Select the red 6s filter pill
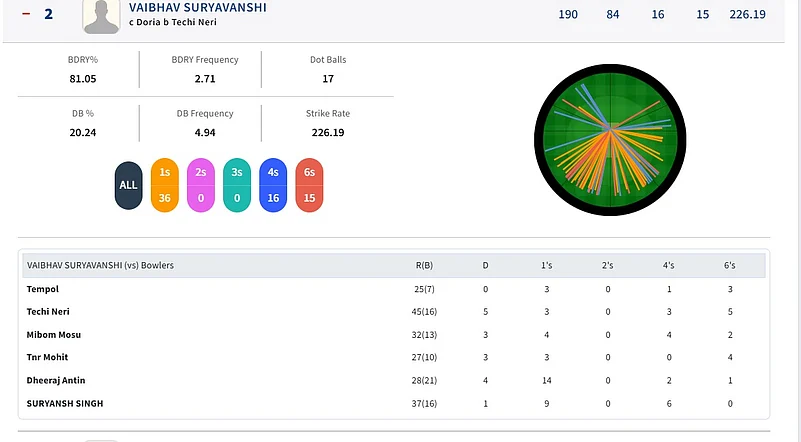This screenshot has height=442, width=801. 310,185
